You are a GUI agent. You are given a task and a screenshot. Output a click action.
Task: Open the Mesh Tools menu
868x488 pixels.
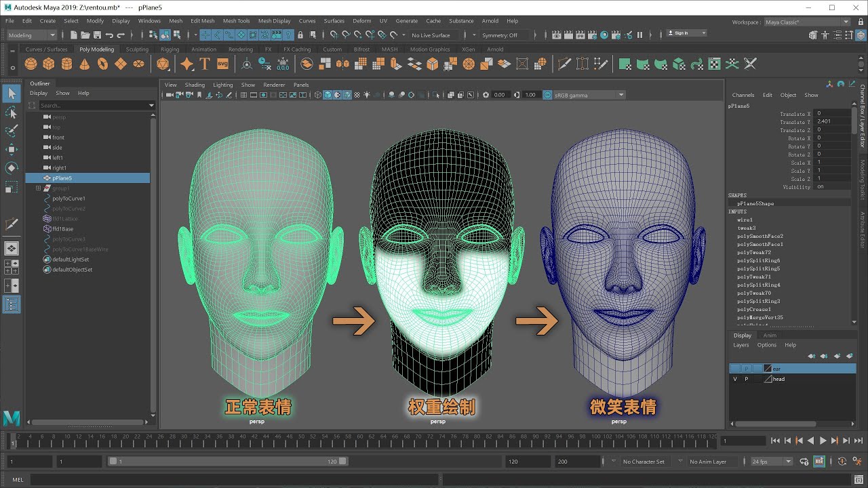click(236, 21)
